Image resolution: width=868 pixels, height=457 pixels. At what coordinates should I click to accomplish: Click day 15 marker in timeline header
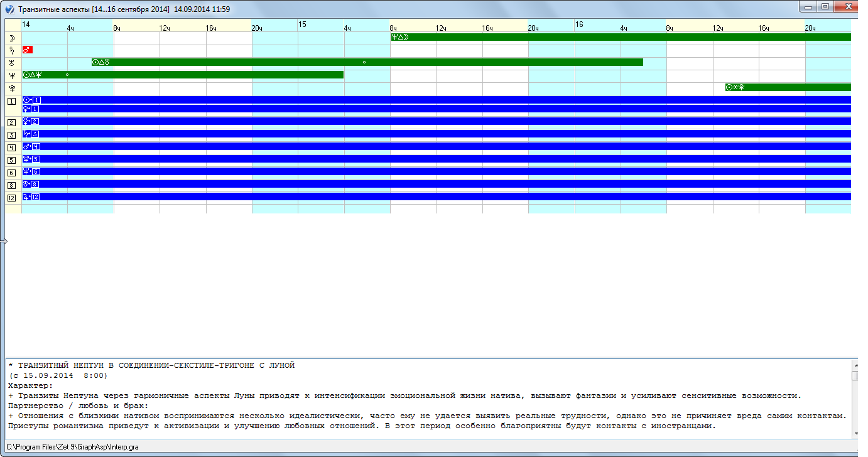coord(302,24)
